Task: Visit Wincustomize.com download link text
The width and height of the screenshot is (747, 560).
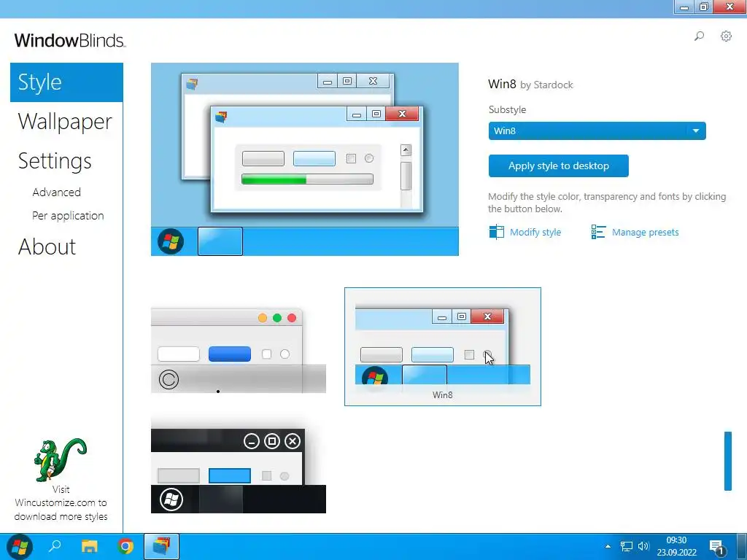Action: [x=61, y=503]
